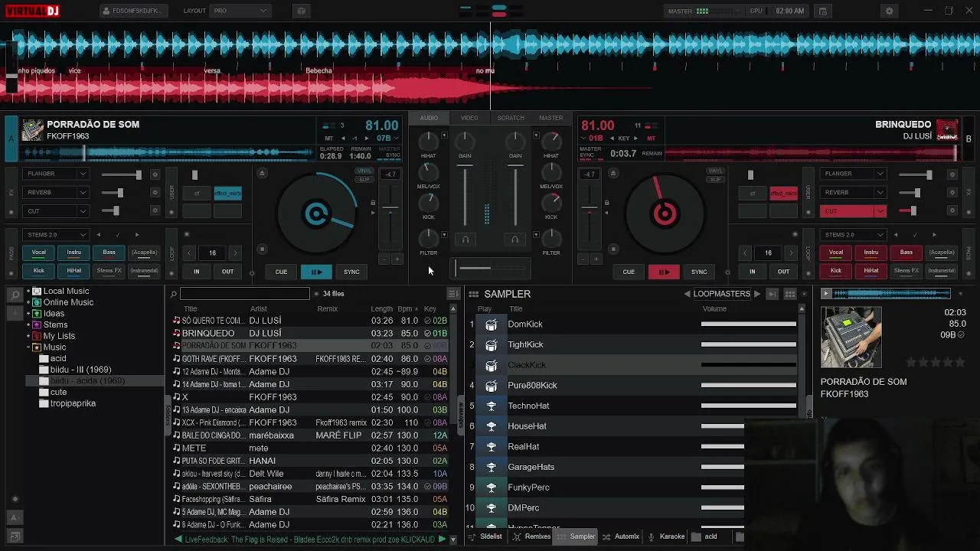
Task: Click the right deck play/pause button
Action: click(x=664, y=272)
